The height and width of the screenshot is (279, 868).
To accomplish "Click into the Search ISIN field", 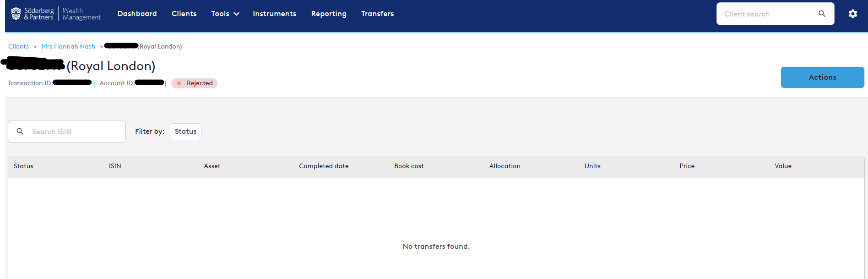I will tap(67, 131).
